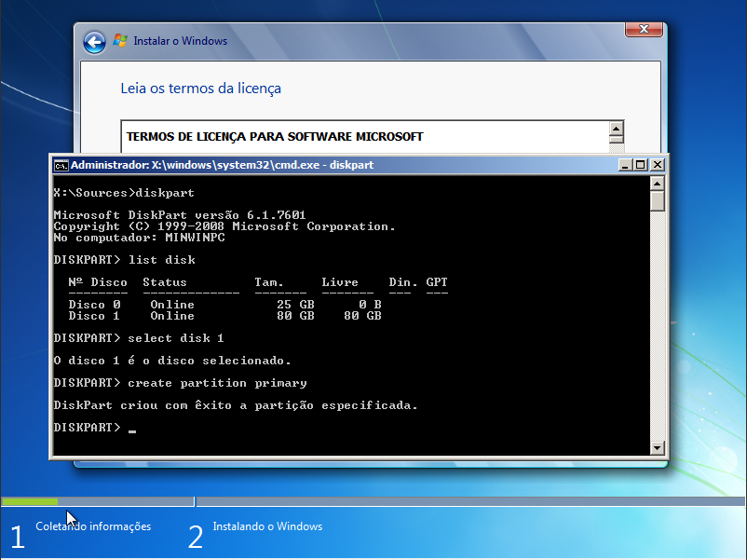Click the installation progress bar

click(x=373, y=501)
